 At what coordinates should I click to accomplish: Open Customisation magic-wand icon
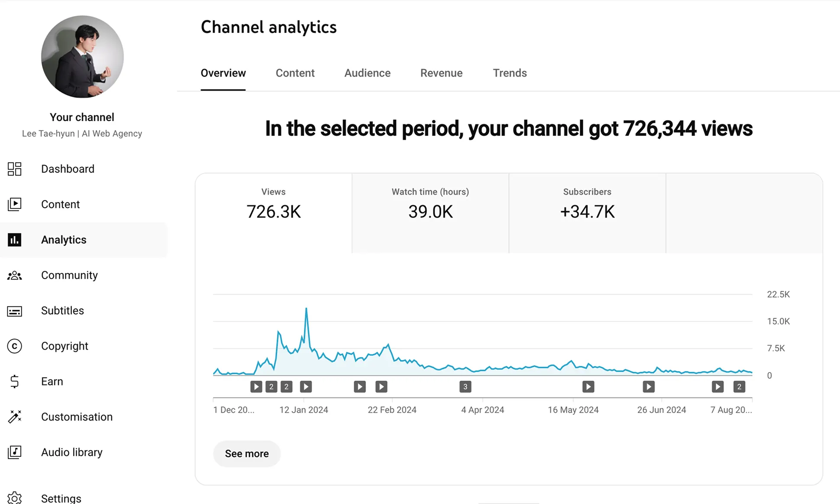[x=14, y=417]
